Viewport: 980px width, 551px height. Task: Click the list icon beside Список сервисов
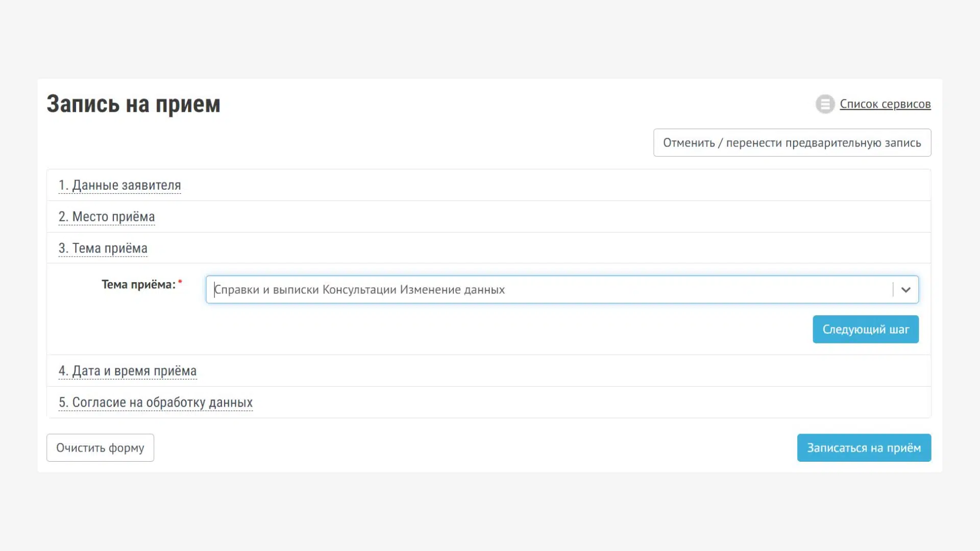(x=825, y=104)
